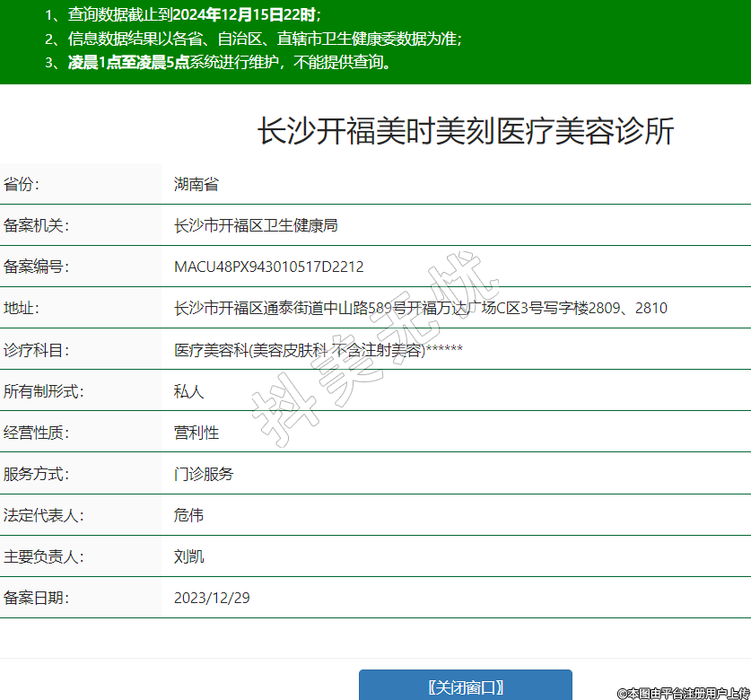751x700 pixels.
Task: Select the province value 湖南省
Action: tap(196, 185)
